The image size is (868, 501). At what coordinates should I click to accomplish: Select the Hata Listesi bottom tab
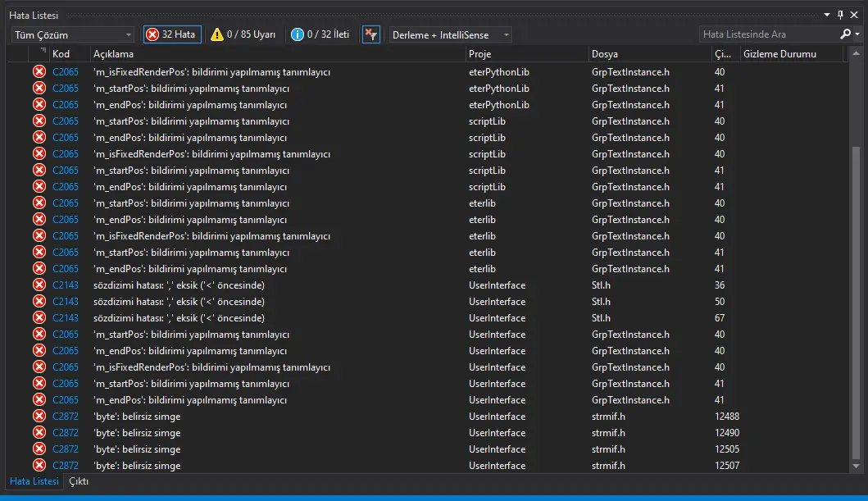[34, 482]
